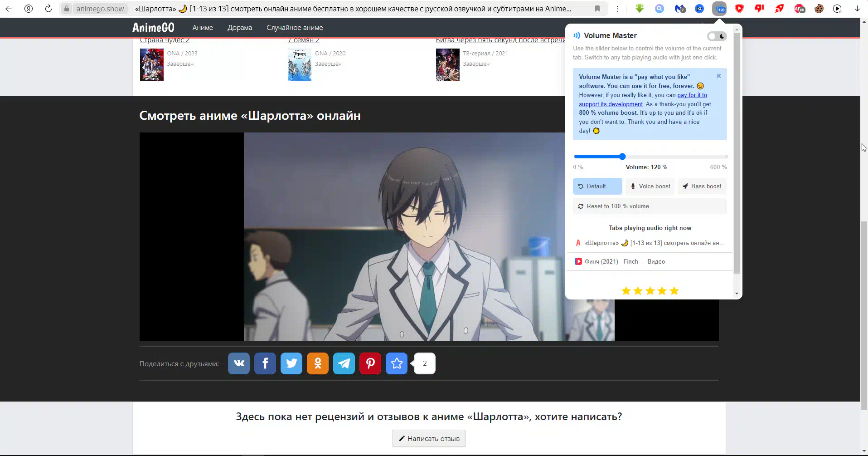The height and width of the screenshot is (456, 868).
Task: Click the volume slider handle at 120%
Action: 622,157
